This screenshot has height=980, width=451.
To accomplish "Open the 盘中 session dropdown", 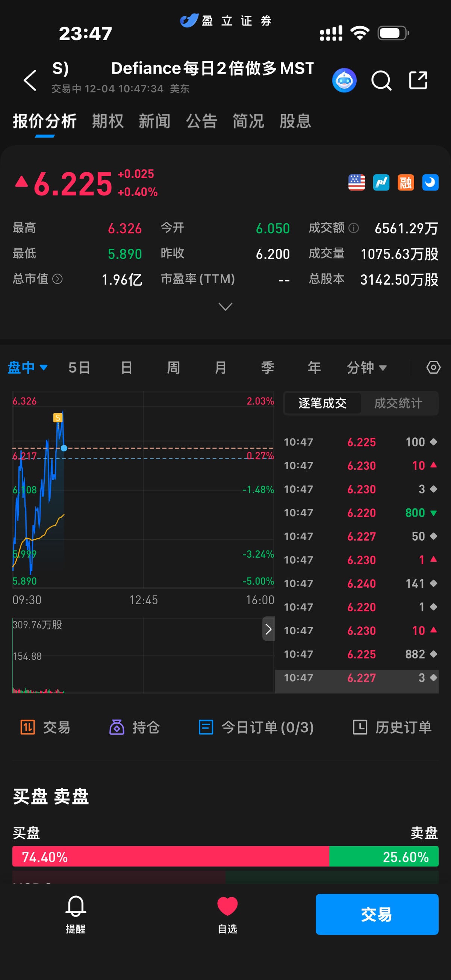I will [27, 367].
